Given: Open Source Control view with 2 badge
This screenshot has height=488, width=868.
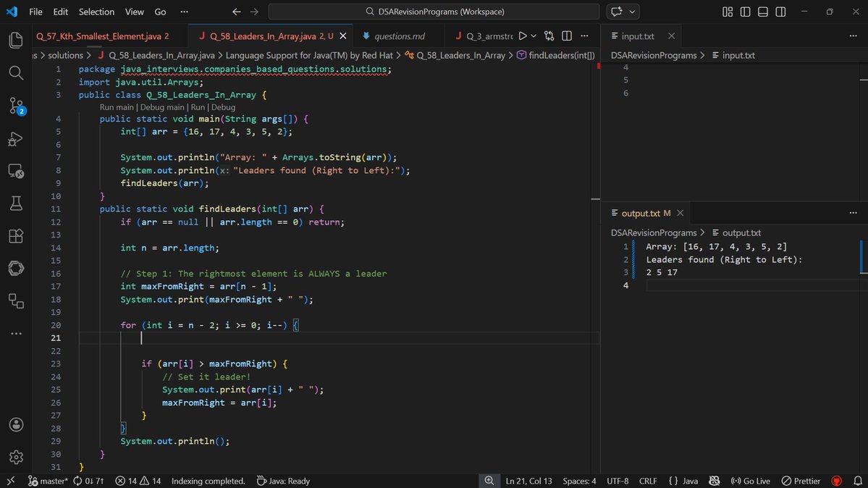Looking at the screenshot, I should (16, 106).
